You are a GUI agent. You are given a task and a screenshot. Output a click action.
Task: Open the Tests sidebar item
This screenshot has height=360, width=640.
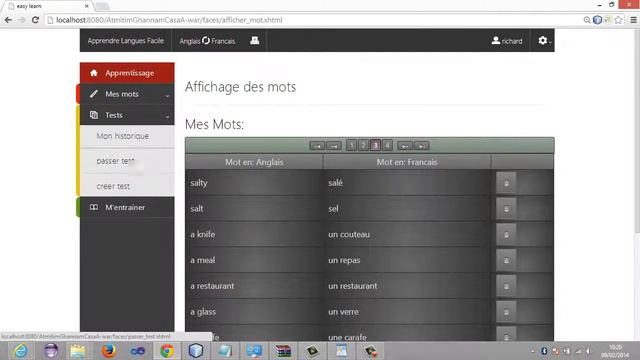coord(127,115)
